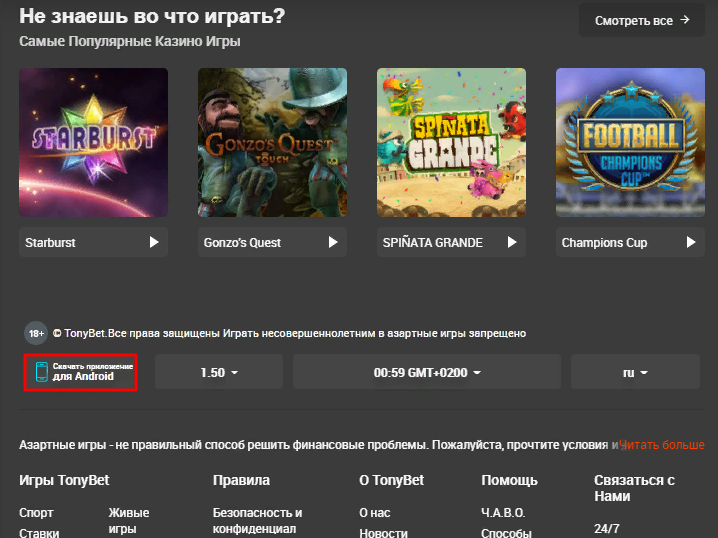Click the phone icon in Android download
This screenshot has width=718, height=538.
pyautogui.click(x=42, y=372)
